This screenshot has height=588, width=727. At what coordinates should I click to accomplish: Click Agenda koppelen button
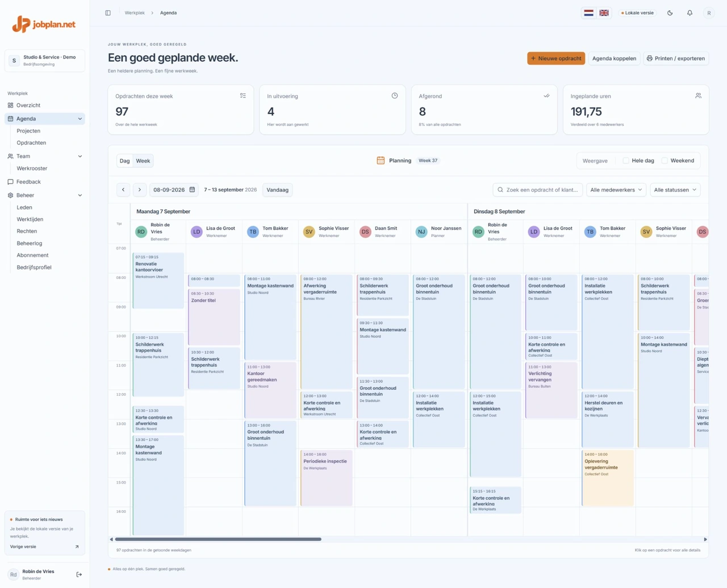(614, 59)
